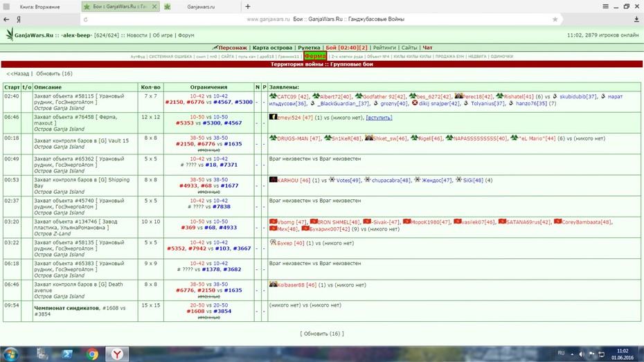644x362 pixels.
Task: Click player 'skubidubib[37]' name
Action: [578, 96]
